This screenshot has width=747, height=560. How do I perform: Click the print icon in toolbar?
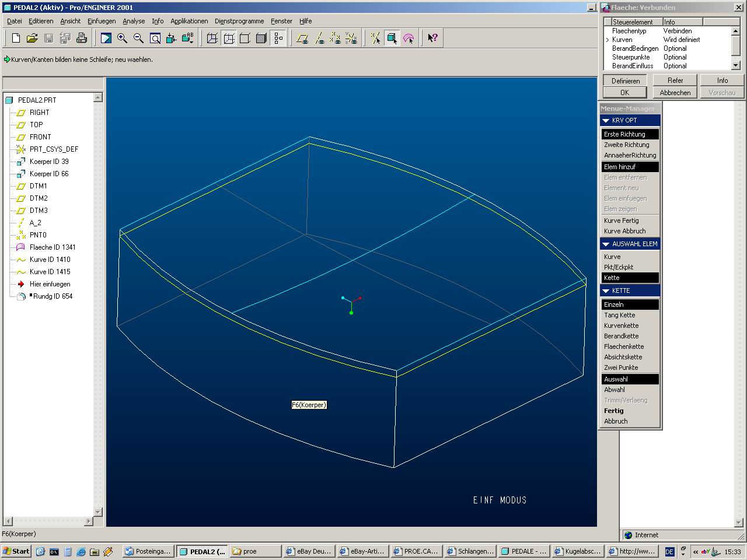(x=81, y=38)
